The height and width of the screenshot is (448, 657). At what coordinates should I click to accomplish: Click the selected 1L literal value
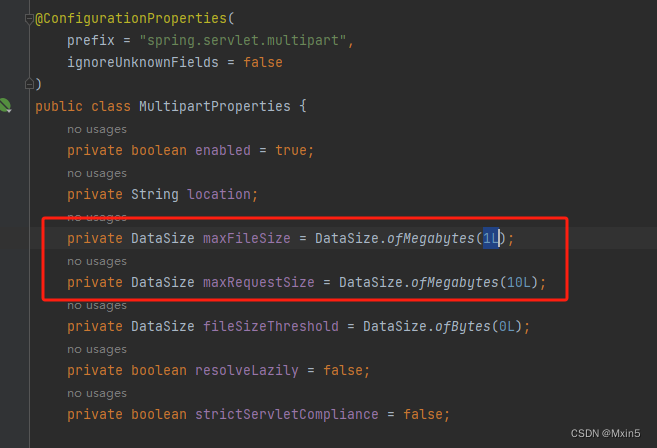coord(491,238)
